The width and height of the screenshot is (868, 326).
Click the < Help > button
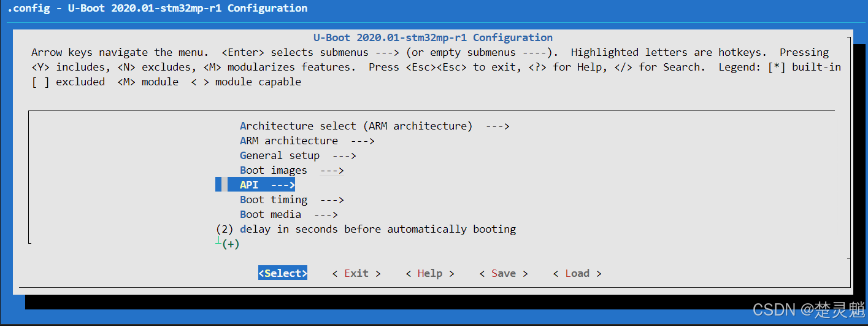click(430, 273)
